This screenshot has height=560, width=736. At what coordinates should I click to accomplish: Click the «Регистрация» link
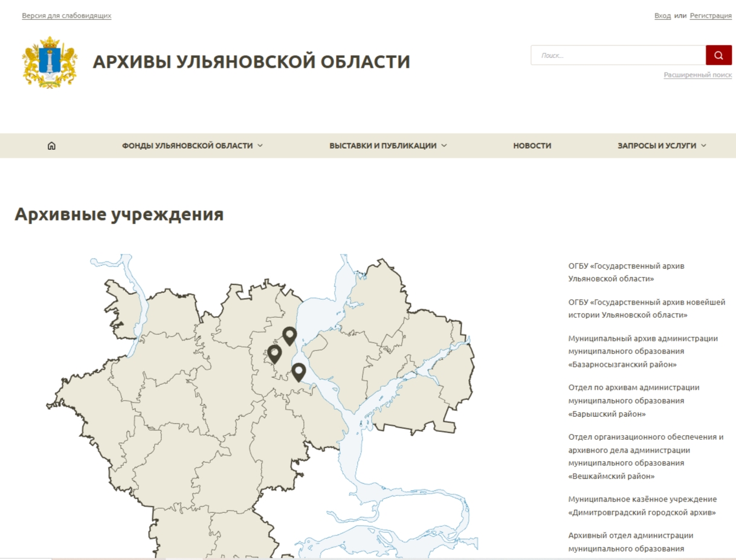pyautogui.click(x=711, y=16)
